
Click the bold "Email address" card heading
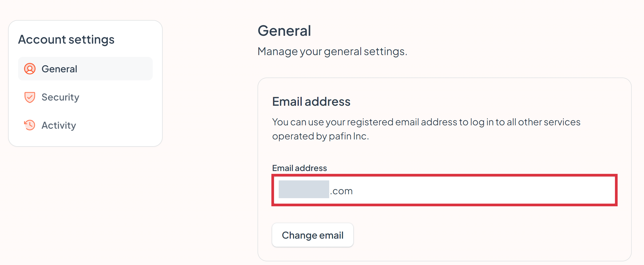(311, 102)
